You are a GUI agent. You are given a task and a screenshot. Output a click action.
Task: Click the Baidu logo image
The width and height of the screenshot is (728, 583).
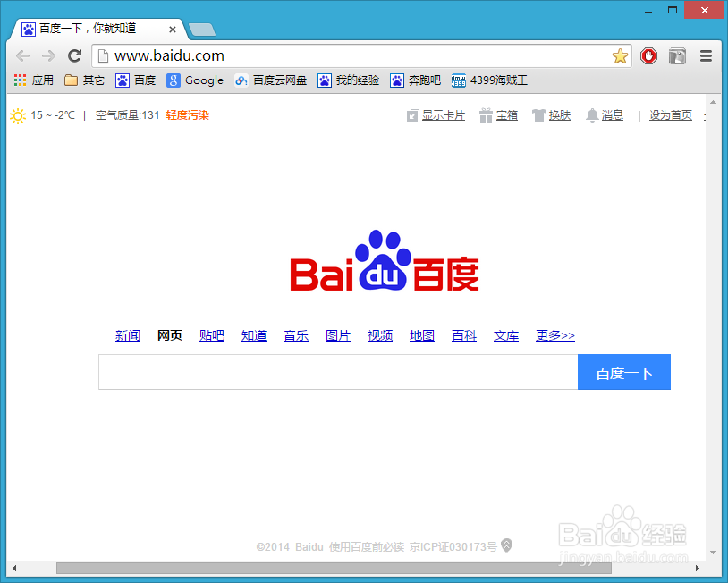pyautogui.click(x=385, y=261)
